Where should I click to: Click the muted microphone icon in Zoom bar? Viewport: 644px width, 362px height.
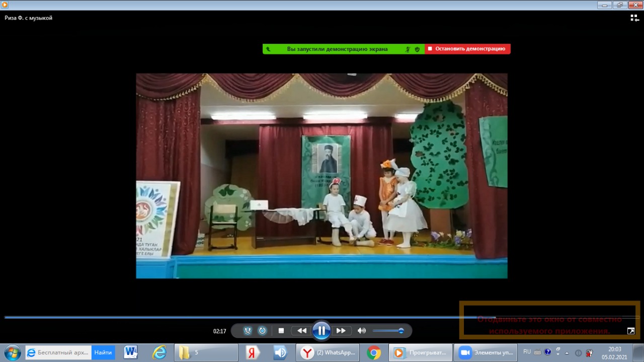pos(409,49)
